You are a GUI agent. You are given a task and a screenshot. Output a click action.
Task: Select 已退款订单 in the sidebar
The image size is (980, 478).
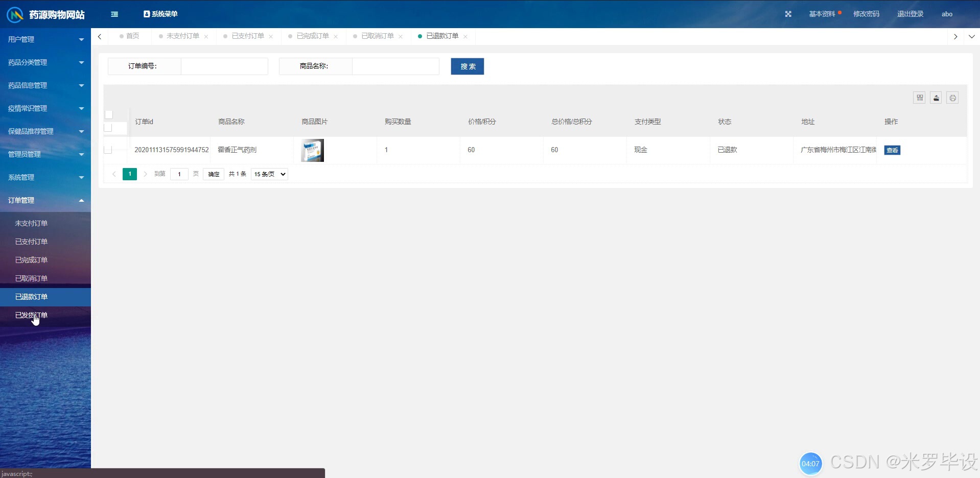pyautogui.click(x=45, y=297)
